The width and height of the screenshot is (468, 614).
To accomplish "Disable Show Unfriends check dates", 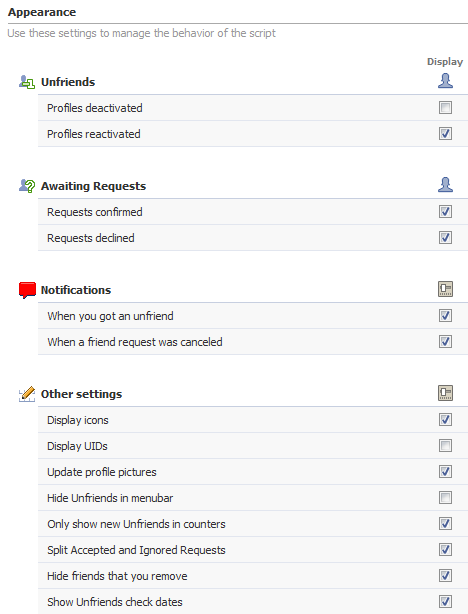I will pos(445,601).
